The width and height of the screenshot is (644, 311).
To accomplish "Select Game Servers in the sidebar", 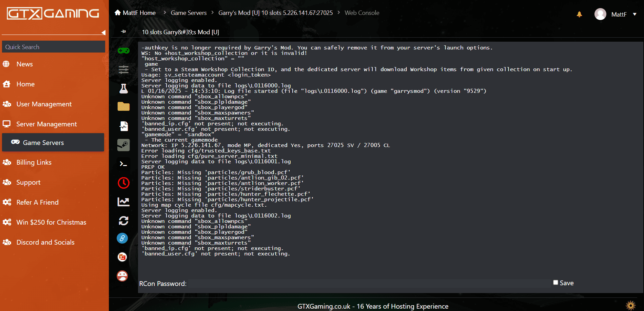I will point(53,142).
